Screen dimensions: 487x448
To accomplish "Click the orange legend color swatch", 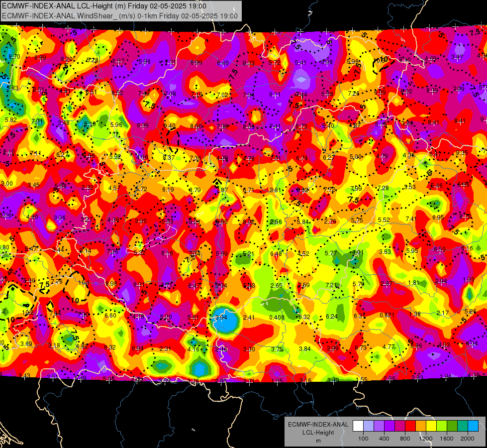I will click(420, 426).
